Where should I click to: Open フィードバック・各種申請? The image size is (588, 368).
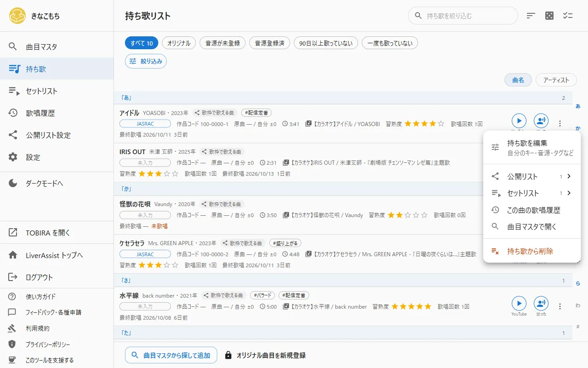57,312
